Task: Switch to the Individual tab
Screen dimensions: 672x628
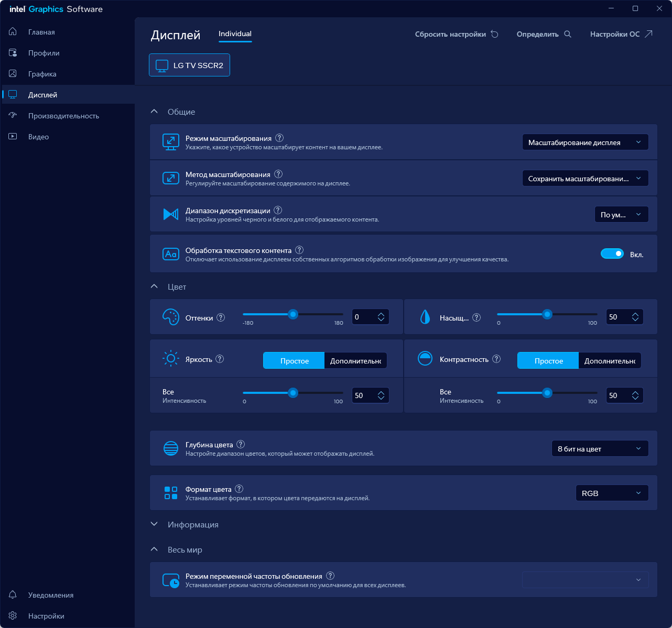Action: (235, 34)
